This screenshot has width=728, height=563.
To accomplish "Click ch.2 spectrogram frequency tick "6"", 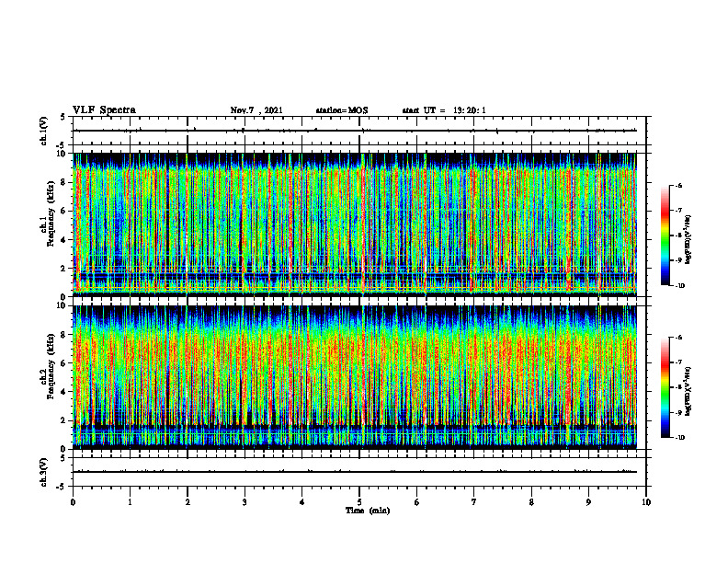I will click(64, 363).
